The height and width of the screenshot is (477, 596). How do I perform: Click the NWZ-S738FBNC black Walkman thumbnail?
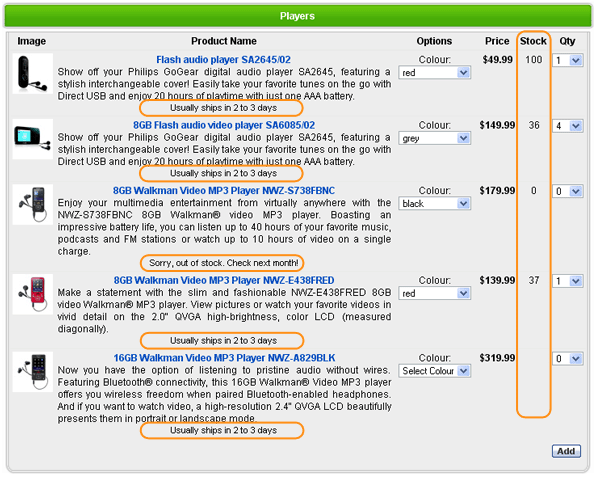pyautogui.click(x=33, y=204)
